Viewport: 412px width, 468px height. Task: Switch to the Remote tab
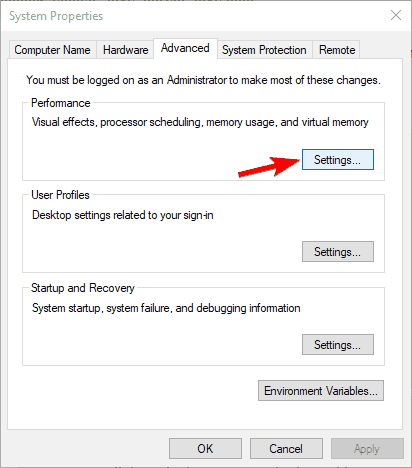pos(337,50)
